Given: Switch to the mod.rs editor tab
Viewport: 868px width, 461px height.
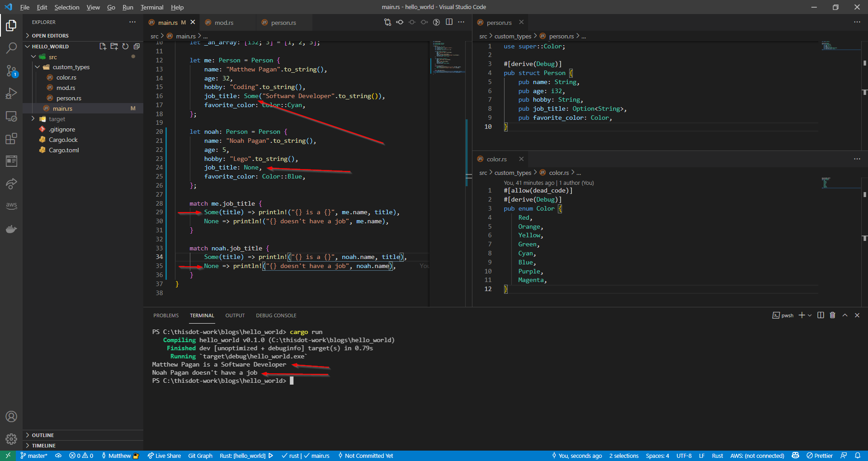Looking at the screenshot, I should pos(224,22).
